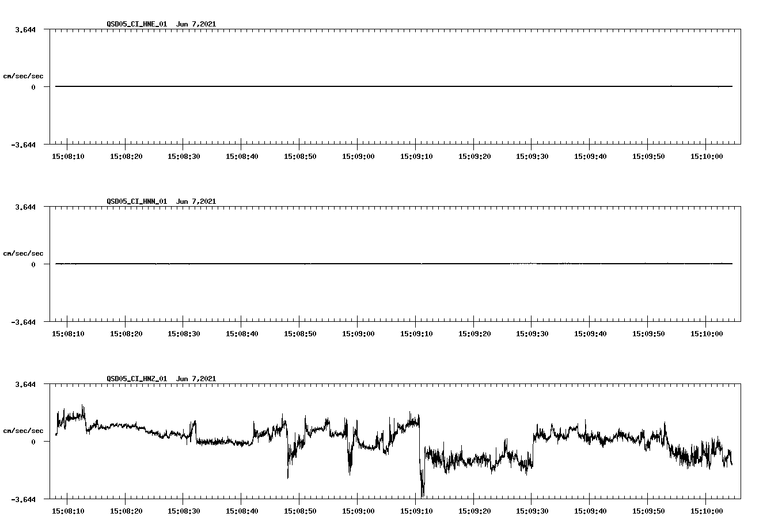Click the 15:09:10 time label under HNE chart
Screen dimensions: 782x532
416,156
